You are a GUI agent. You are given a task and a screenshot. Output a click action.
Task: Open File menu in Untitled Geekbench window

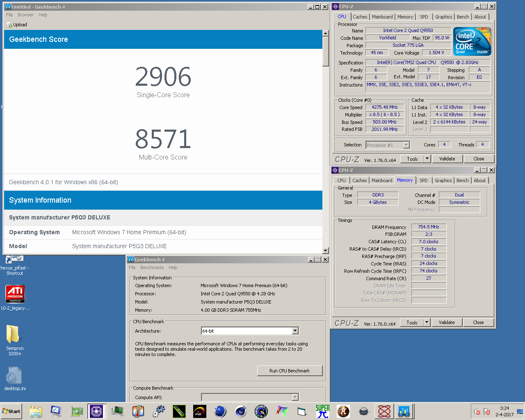point(9,15)
